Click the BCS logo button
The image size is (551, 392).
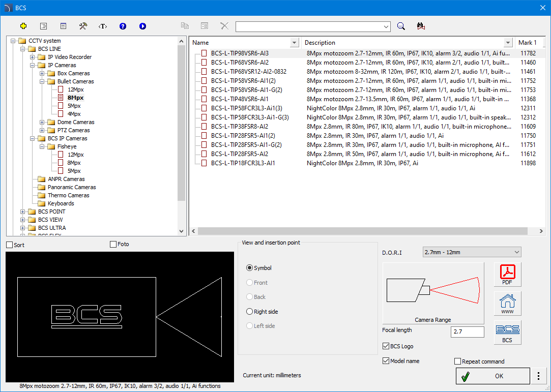pos(507,333)
